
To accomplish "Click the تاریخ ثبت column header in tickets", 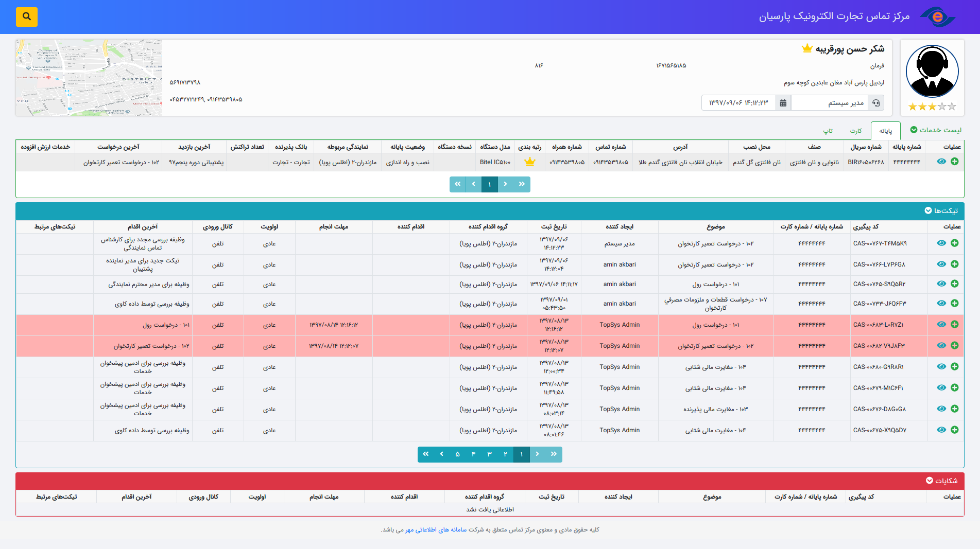I will 554,226.
